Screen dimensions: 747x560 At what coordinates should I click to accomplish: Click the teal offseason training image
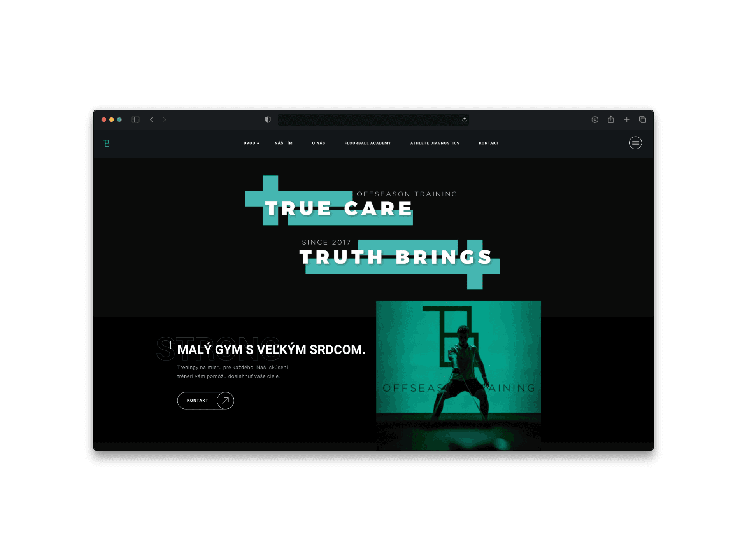pyautogui.click(x=458, y=373)
